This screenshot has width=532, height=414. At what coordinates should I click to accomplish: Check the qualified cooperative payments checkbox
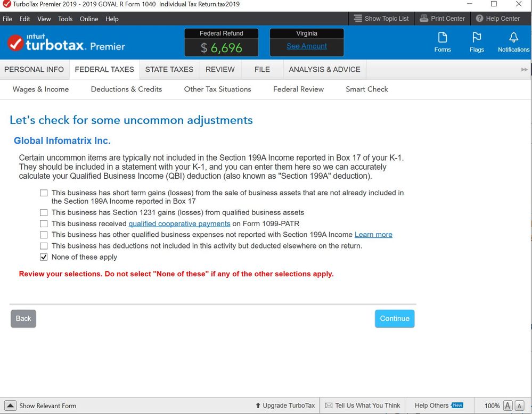44,224
